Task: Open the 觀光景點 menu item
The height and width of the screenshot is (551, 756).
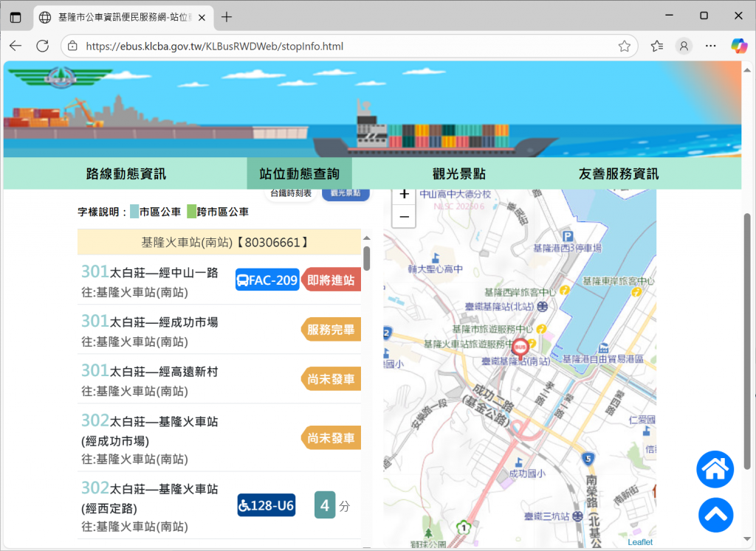Action: [459, 174]
